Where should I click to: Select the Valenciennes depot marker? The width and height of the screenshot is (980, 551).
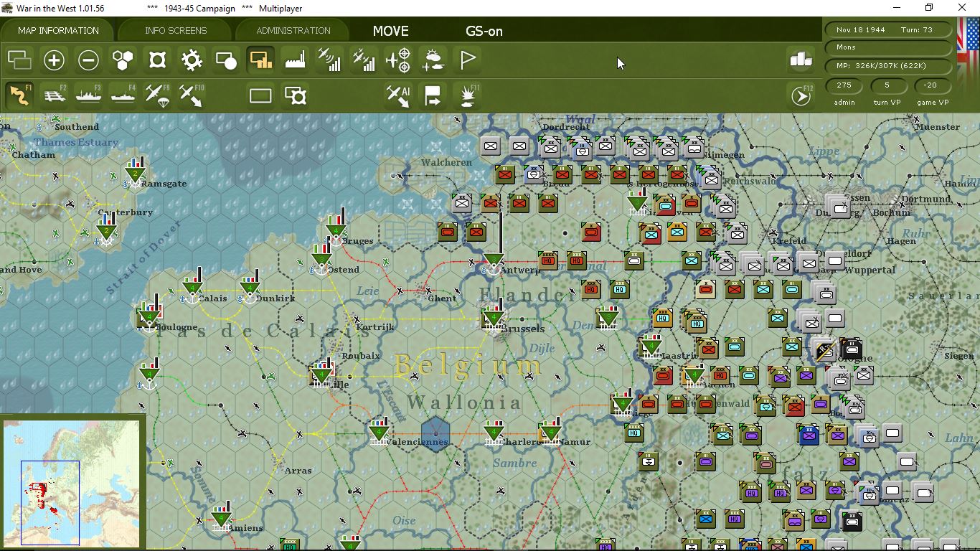tap(379, 431)
